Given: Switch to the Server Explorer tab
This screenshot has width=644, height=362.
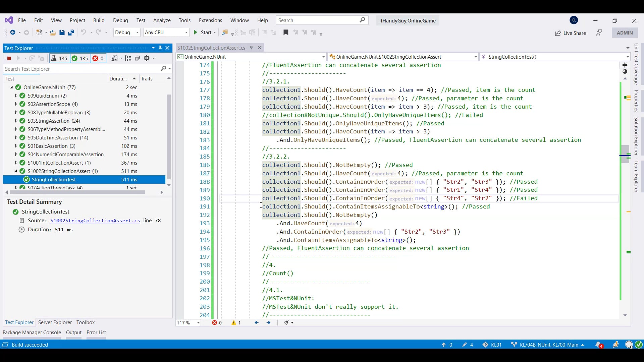Looking at the screenshot, I should click(x=55, y=322).
